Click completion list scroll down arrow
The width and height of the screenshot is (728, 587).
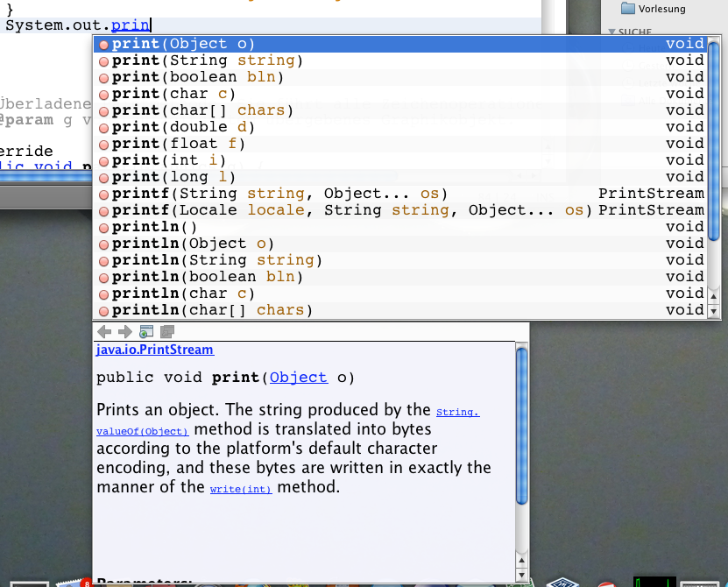(714, 311)
